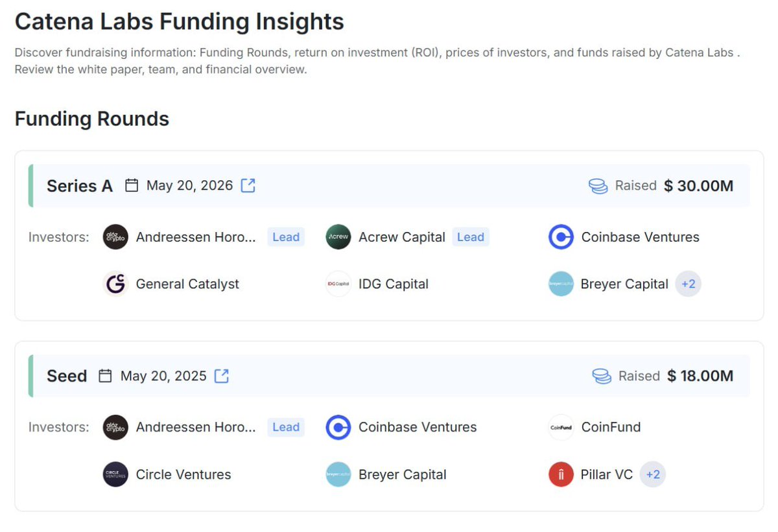The height and width of the screenshot is (532, 778).
Task: Open General Catalyst investor link
Action: click(x=187, y=284)
